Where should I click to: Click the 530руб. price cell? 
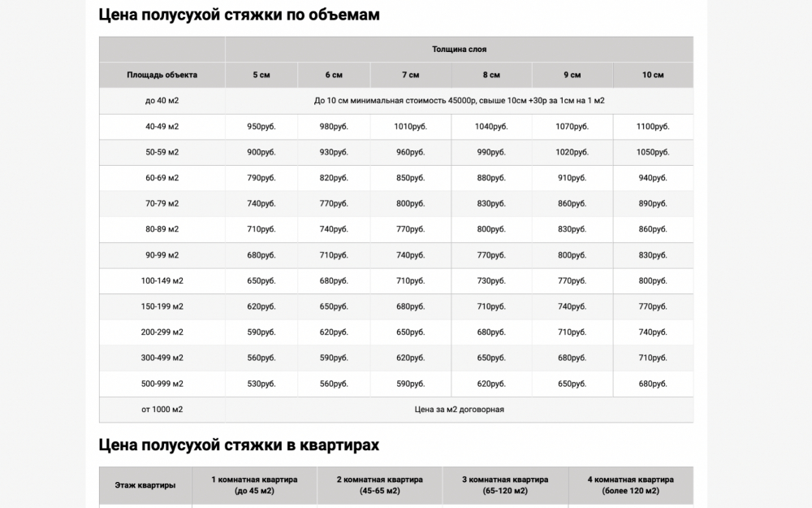tap(261, 384)
